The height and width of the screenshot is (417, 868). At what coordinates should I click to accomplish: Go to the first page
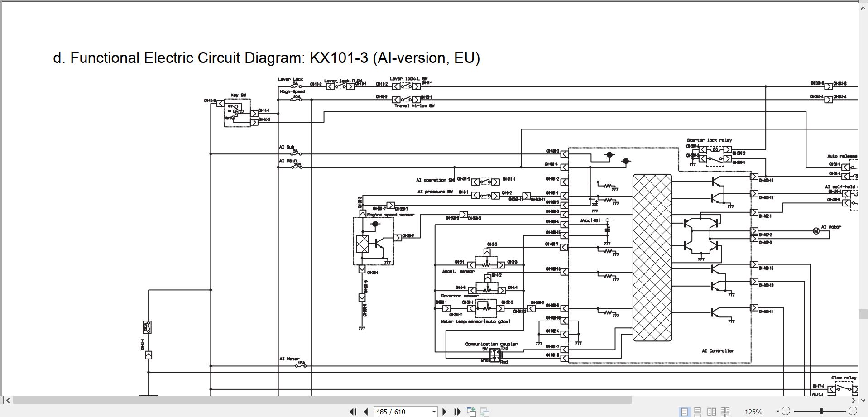(353, 412)
